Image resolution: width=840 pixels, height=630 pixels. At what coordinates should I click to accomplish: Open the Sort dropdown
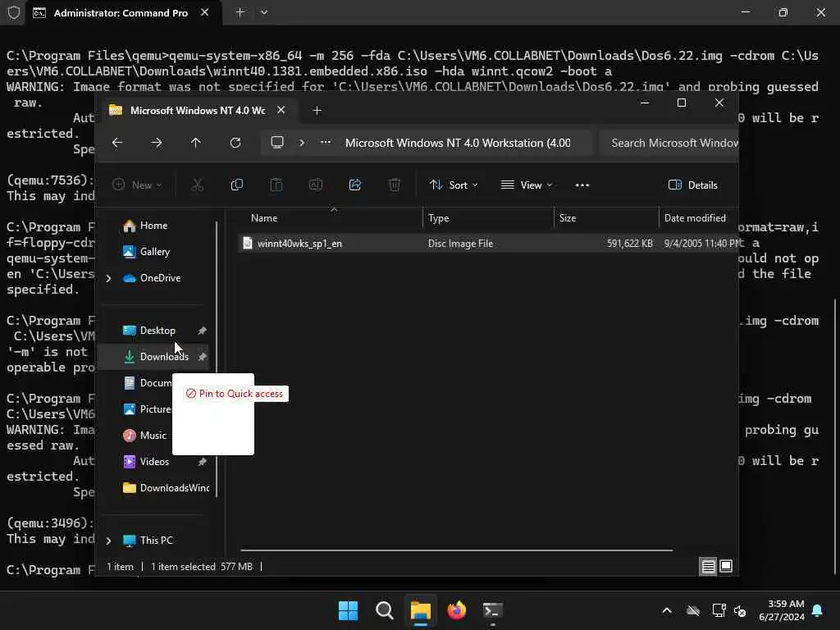453,185
